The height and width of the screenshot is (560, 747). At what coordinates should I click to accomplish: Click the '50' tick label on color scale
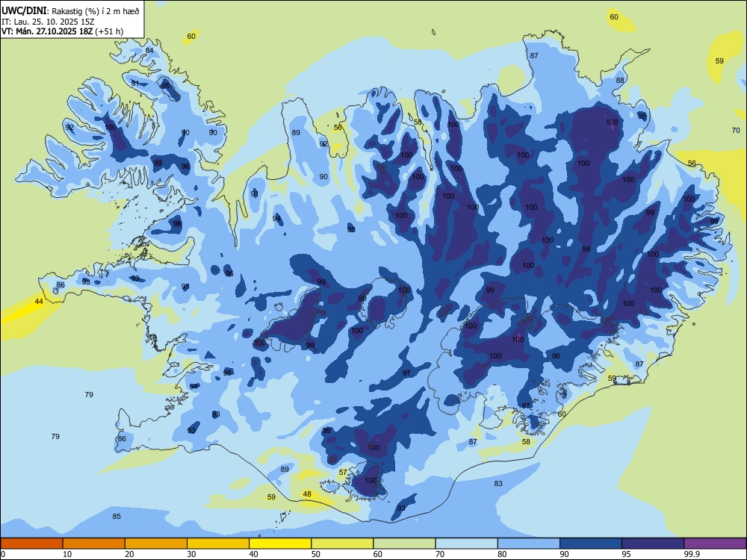[315, 554]
